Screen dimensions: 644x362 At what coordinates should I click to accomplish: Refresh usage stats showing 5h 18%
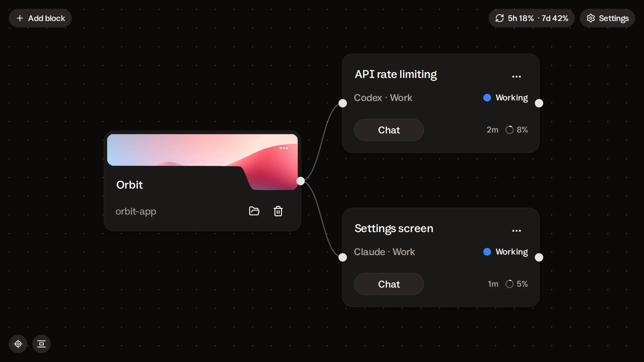532,18
